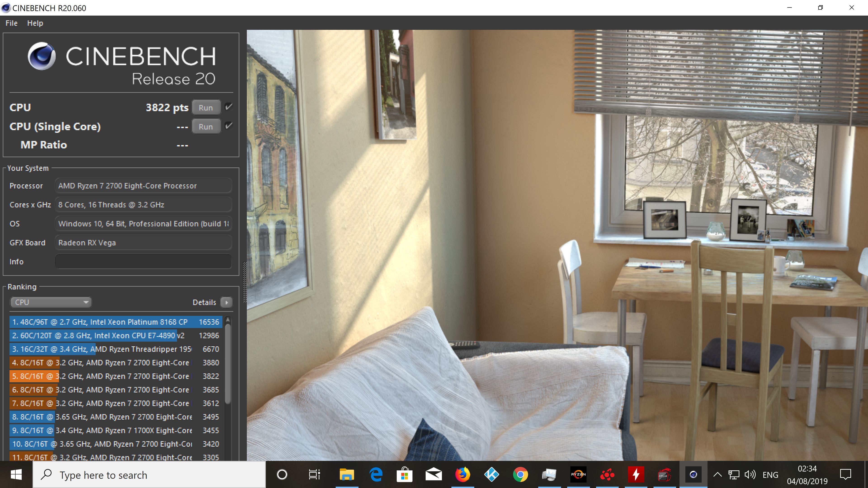Screen dimensions: 868x488
Task: Open the Action Center notifications
Action: [845, 474]
